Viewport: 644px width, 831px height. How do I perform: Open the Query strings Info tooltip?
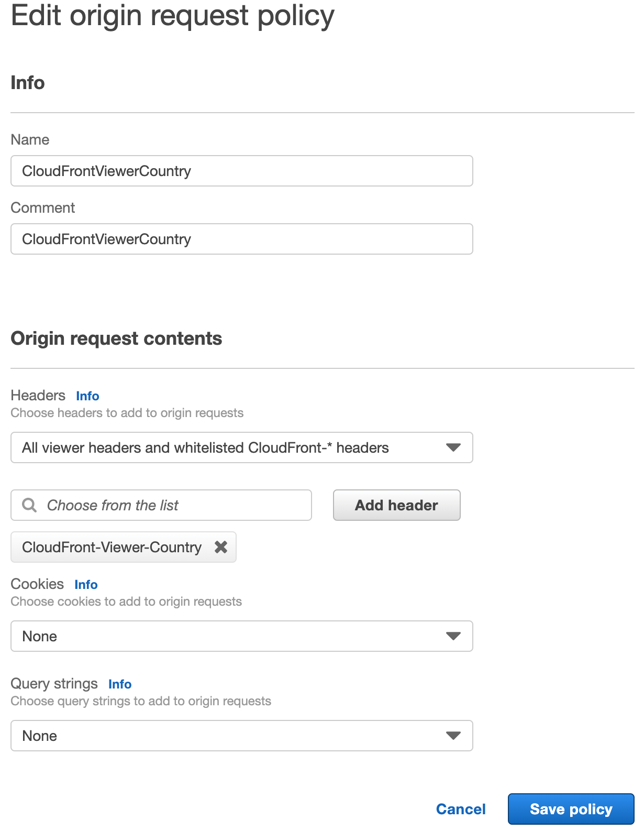coord(119,684)
